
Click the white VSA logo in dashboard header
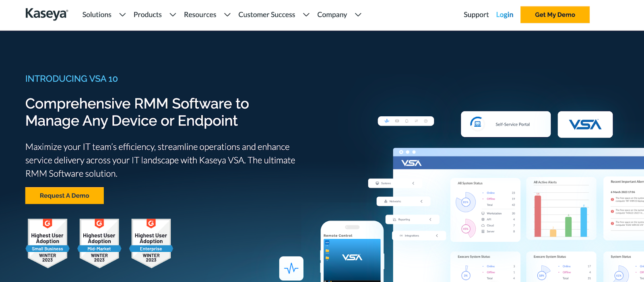point(411,163)
